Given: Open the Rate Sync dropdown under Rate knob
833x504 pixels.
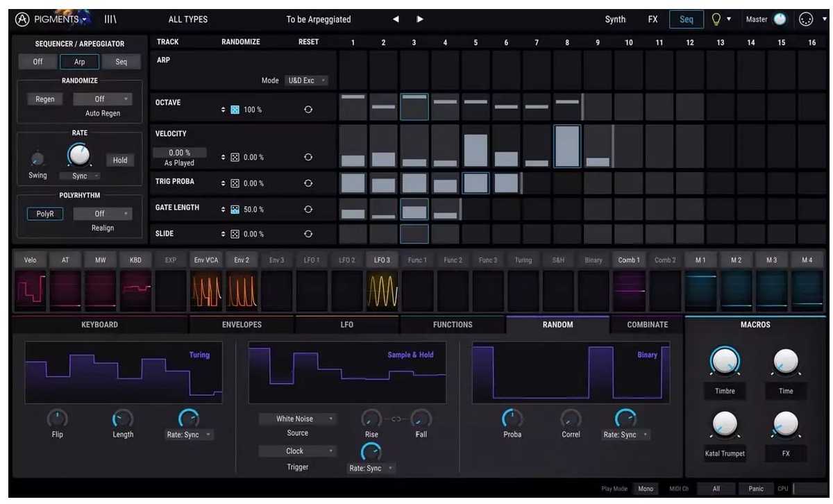Looking at the screenshot, I should click(80, 176).
